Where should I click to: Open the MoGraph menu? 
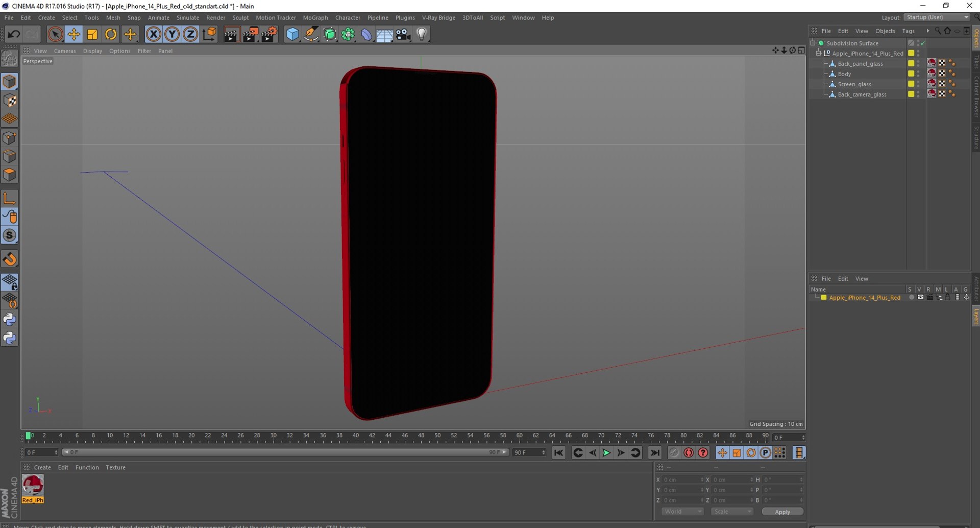click(315, 17)
